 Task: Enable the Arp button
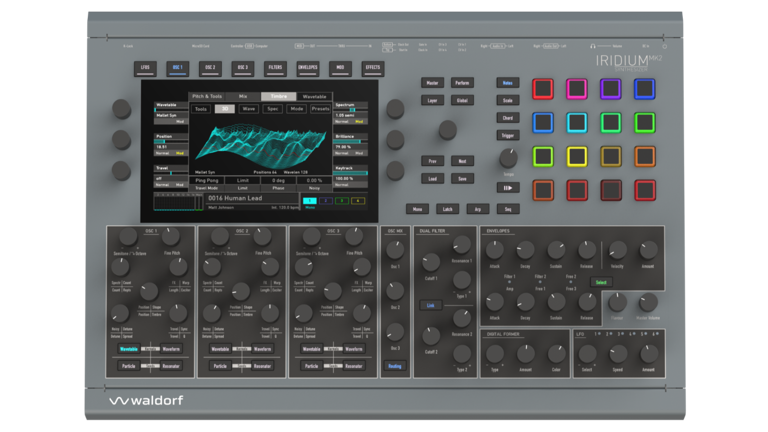coord(478,209)
